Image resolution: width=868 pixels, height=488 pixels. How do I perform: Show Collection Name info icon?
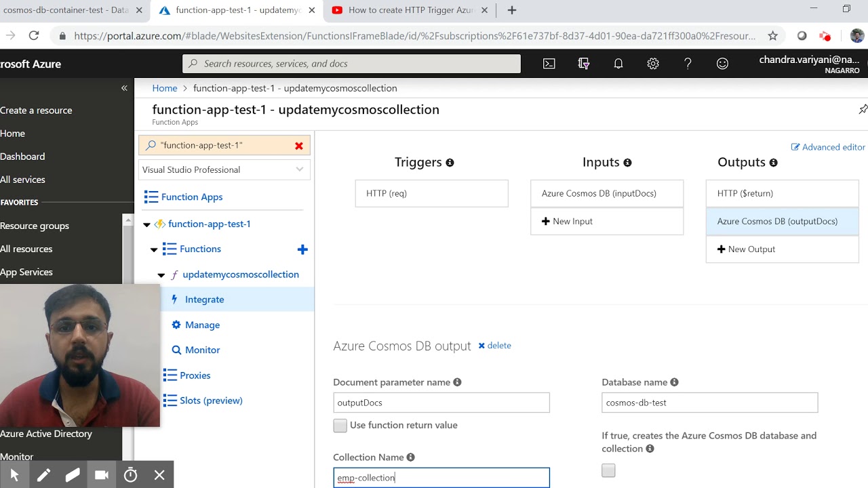410,457
